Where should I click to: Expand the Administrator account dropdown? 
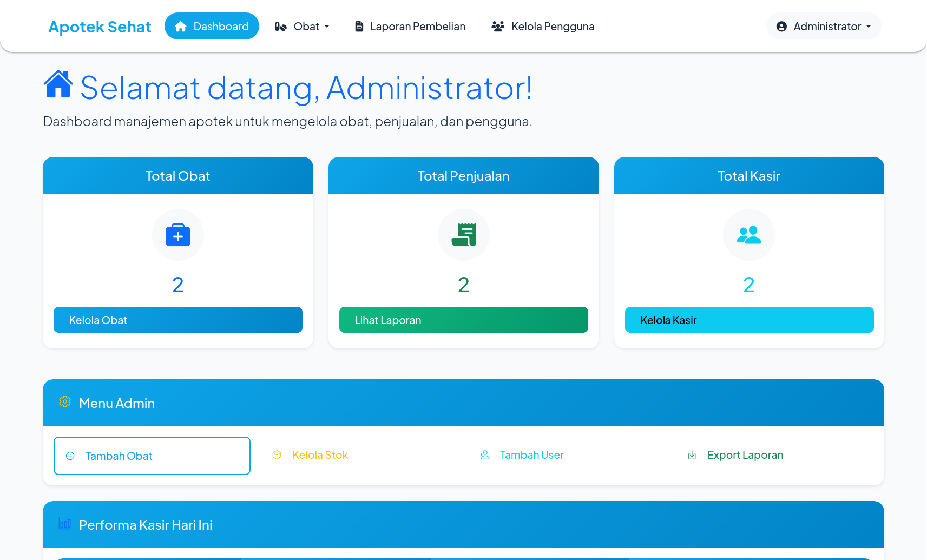[x=823, y=26]
